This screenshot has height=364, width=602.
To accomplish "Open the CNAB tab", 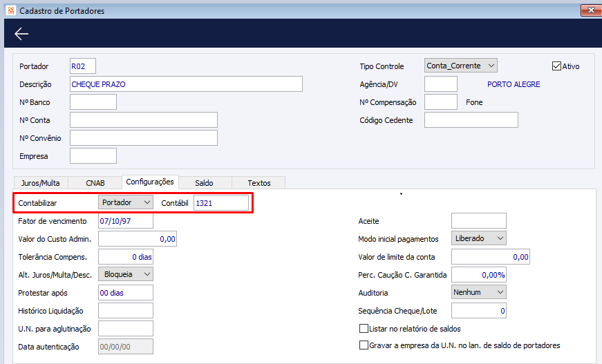I will pos(95,183).
